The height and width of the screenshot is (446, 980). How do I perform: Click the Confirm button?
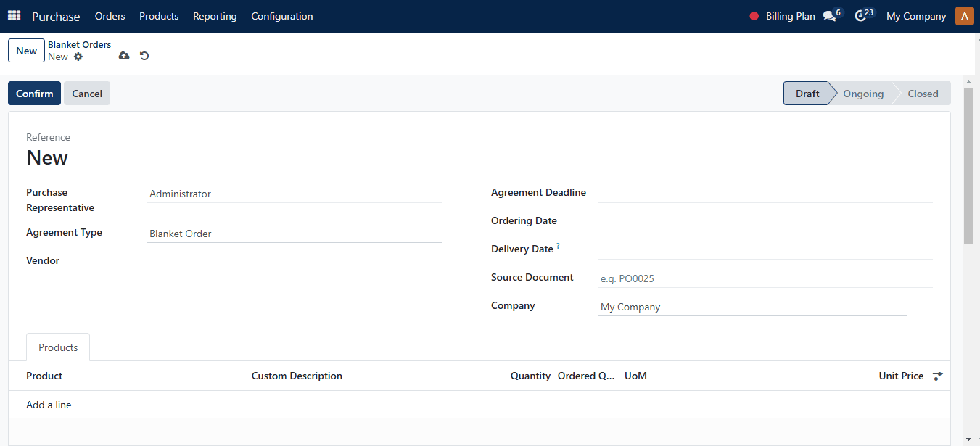tap(35, 94)
